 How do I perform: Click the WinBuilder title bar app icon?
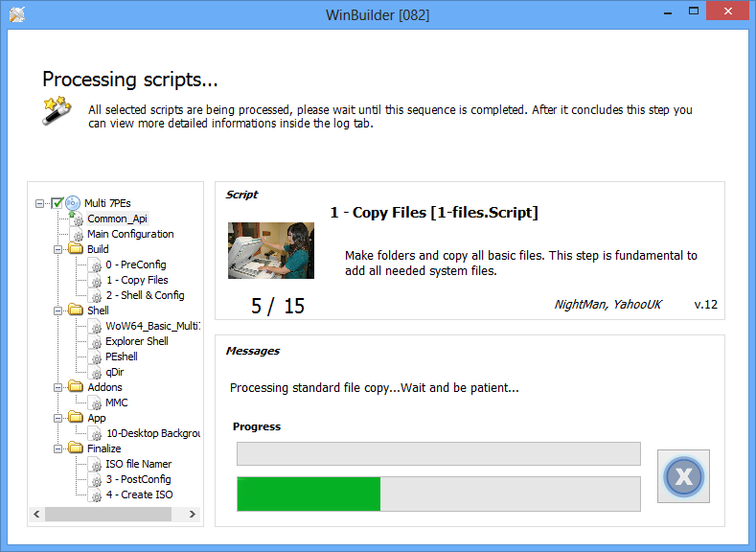point(17,14)
